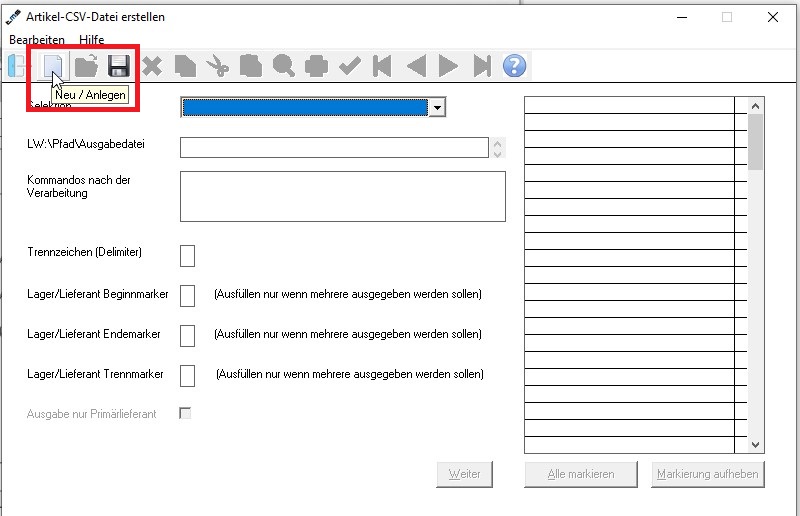The width and height of the screenshot is (800, 516).
Task: Click the checkmark confirm toolbar icon
Action: click(x=349, y=66)
